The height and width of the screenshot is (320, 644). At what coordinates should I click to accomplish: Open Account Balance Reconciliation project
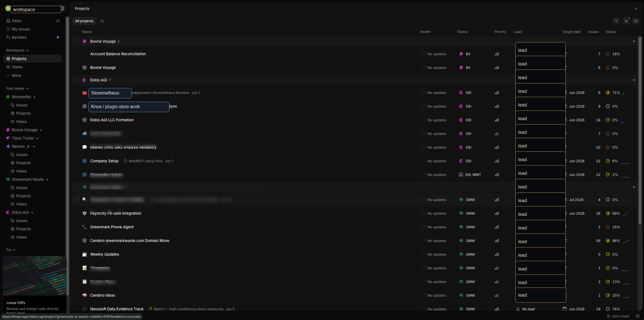click(118, 54)
